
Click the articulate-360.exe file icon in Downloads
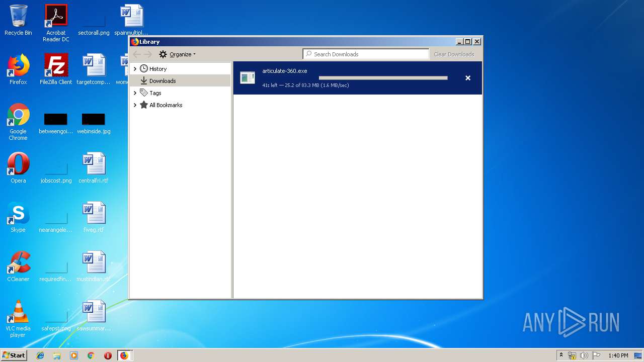click(x=248, y=77)
